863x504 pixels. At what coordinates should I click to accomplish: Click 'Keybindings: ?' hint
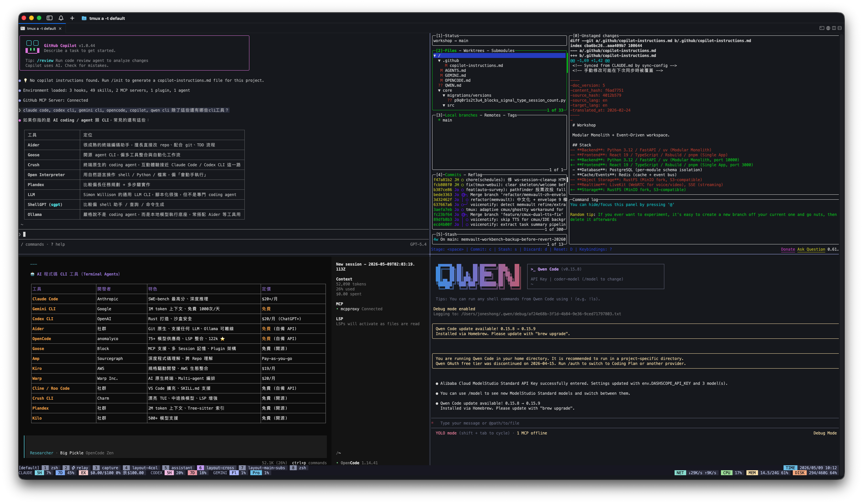[595, 249]
